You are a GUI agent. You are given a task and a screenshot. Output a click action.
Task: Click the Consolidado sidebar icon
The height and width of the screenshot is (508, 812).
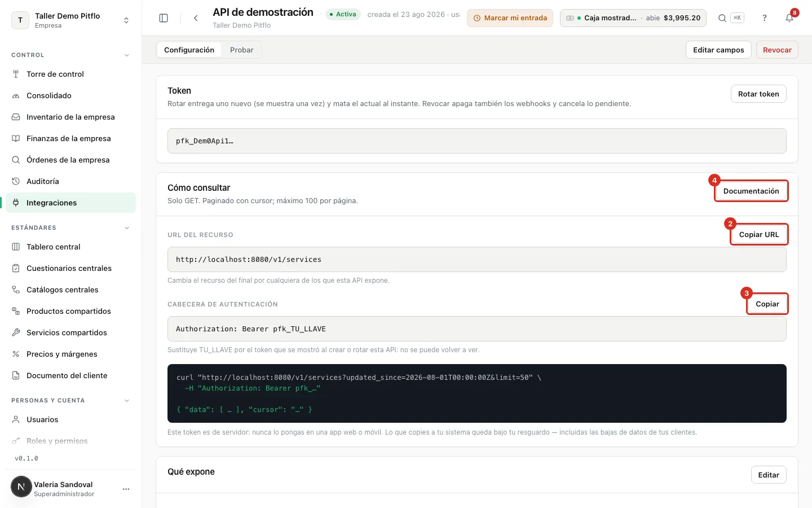pyautogui.click(x=16, y=95)
